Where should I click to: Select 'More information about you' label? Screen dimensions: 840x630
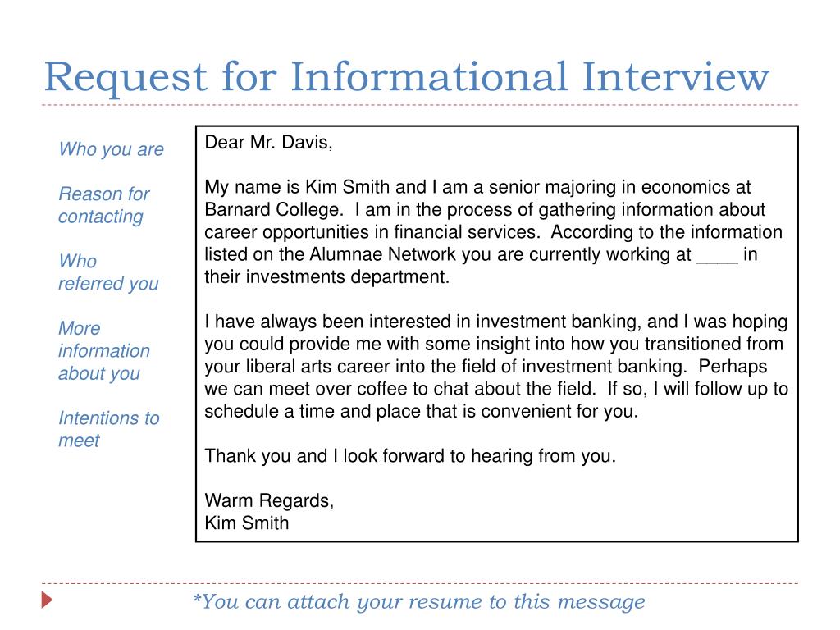point(104,350)
